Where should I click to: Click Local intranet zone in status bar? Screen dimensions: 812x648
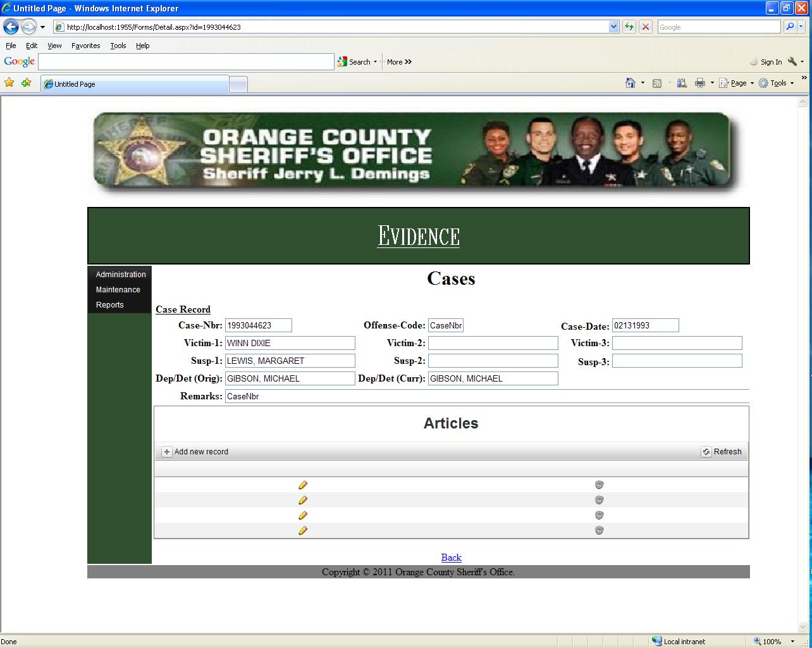tap(679, 641)
